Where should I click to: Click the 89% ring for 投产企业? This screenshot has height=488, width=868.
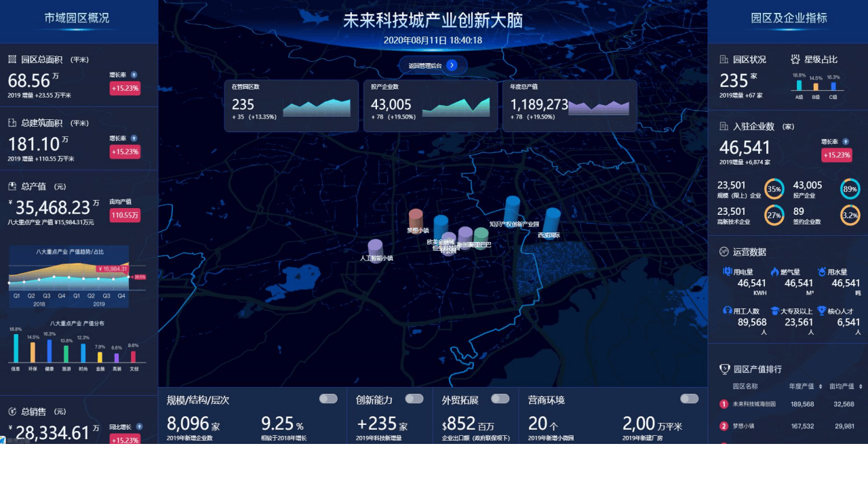pyautogui.click(x=850, y=188)
